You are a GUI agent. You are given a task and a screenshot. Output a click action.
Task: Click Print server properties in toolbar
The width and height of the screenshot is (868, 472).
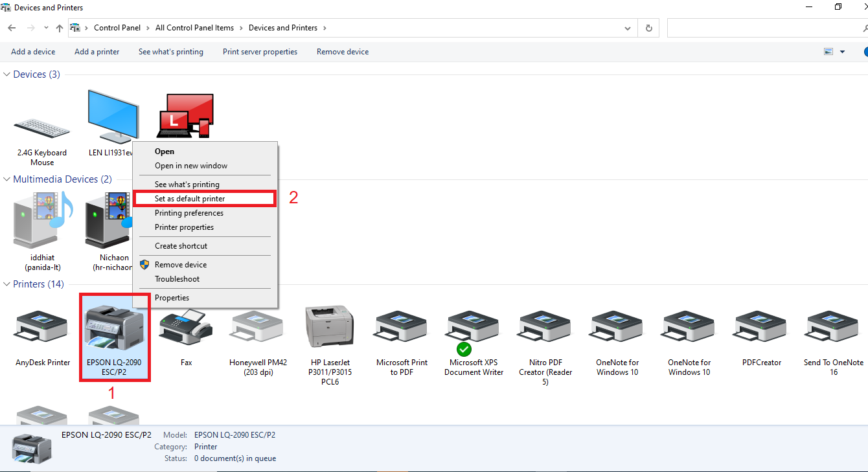[x=260, y=52]
